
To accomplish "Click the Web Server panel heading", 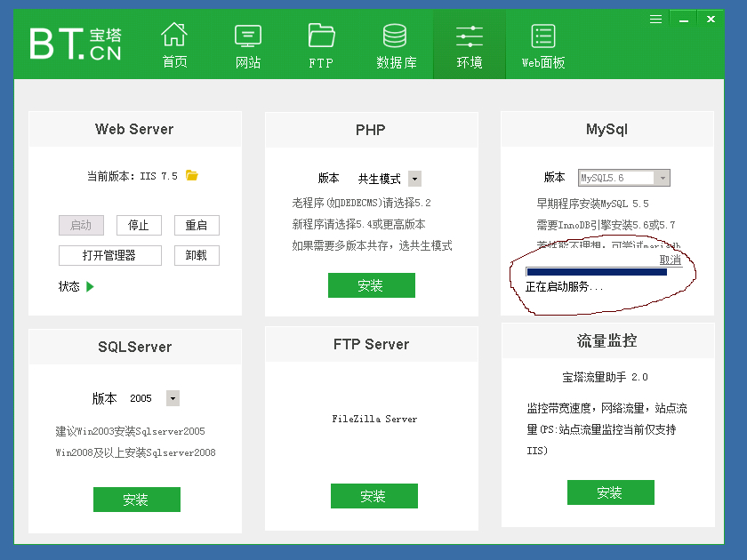I will coord(134,129).
